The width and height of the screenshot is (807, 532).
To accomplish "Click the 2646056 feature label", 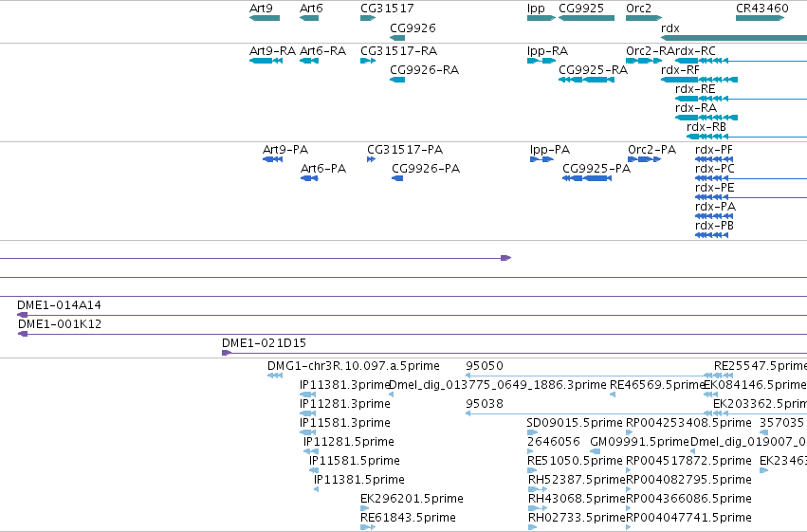I will tap(554, 442).
